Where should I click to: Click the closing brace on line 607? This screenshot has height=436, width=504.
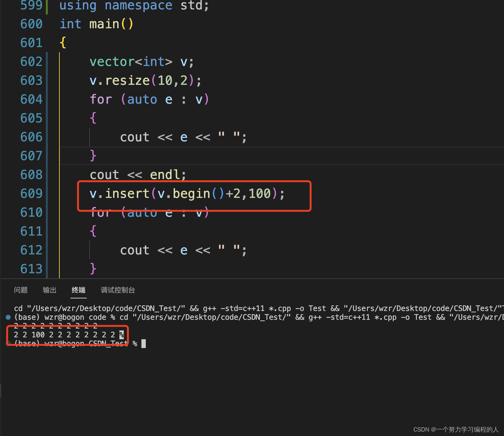93,156
